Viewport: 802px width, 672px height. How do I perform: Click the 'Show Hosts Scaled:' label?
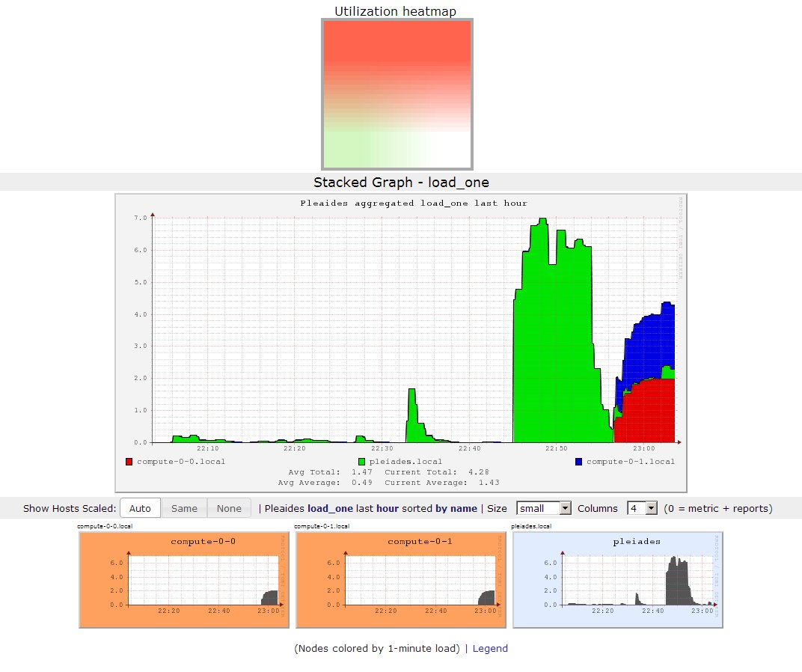(70, 508)
